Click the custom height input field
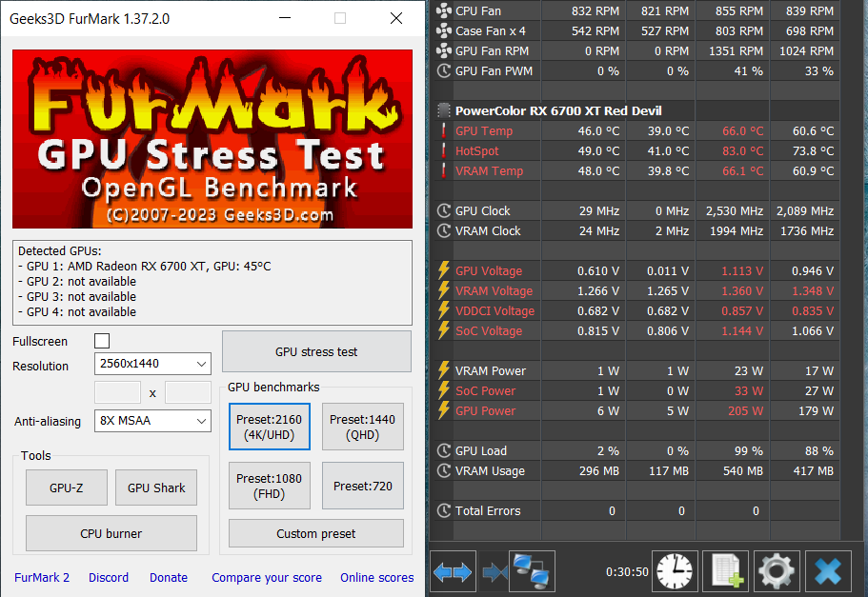Screen dimensions: 868x597 click(x=188, y=392)
